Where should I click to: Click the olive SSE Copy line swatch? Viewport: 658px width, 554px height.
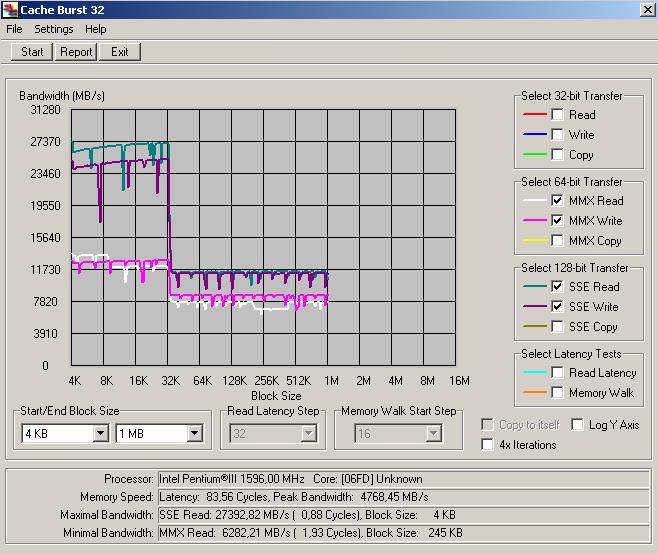click(535, 327)
